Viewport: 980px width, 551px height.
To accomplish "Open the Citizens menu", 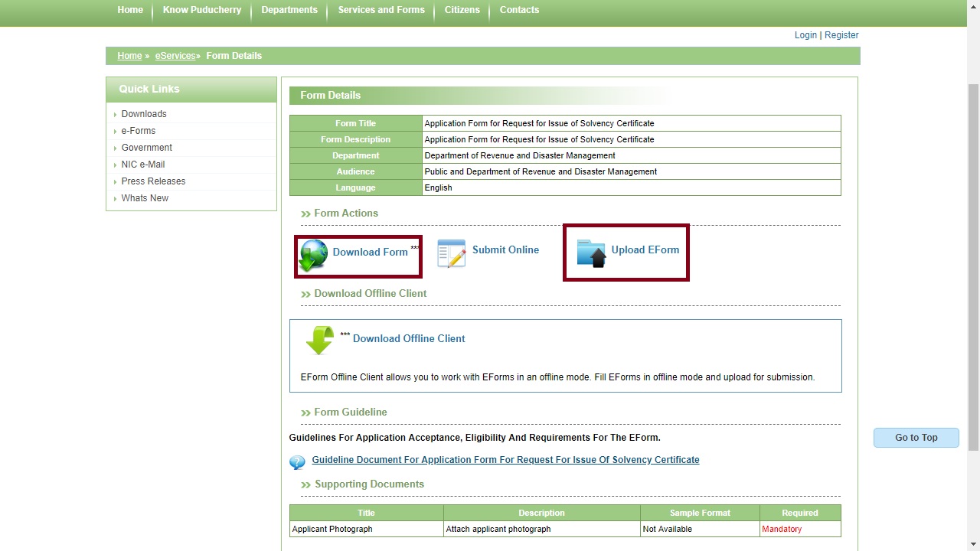I will tap(462, 10).
